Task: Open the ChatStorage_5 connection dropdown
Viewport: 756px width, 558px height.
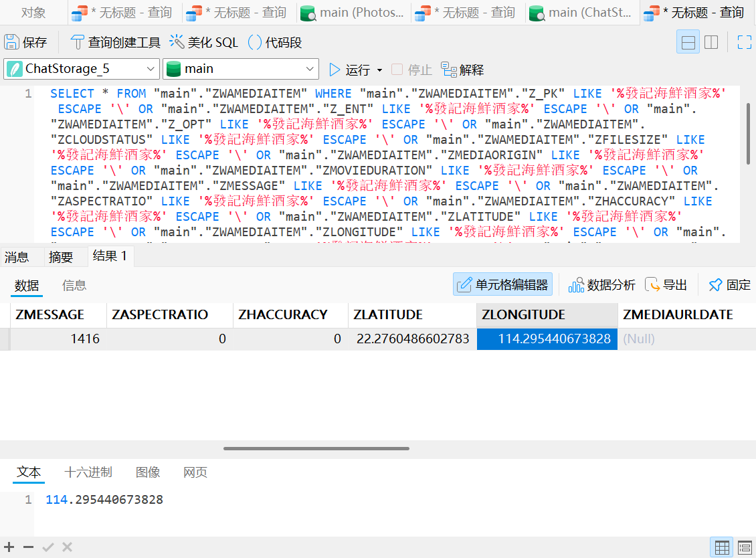Action: point(82,69)
